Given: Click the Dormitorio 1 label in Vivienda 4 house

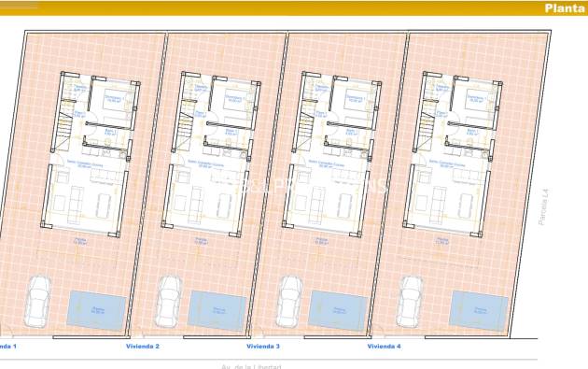Looking at the screenshot, I should 476,98.
